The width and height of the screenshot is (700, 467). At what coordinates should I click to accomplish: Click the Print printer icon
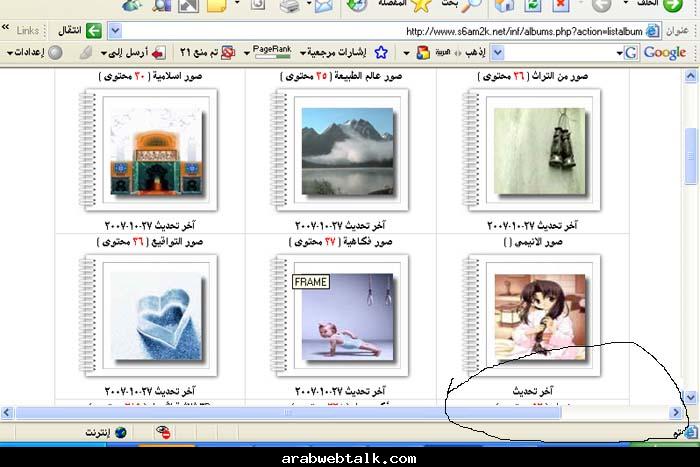click(292, 5)
